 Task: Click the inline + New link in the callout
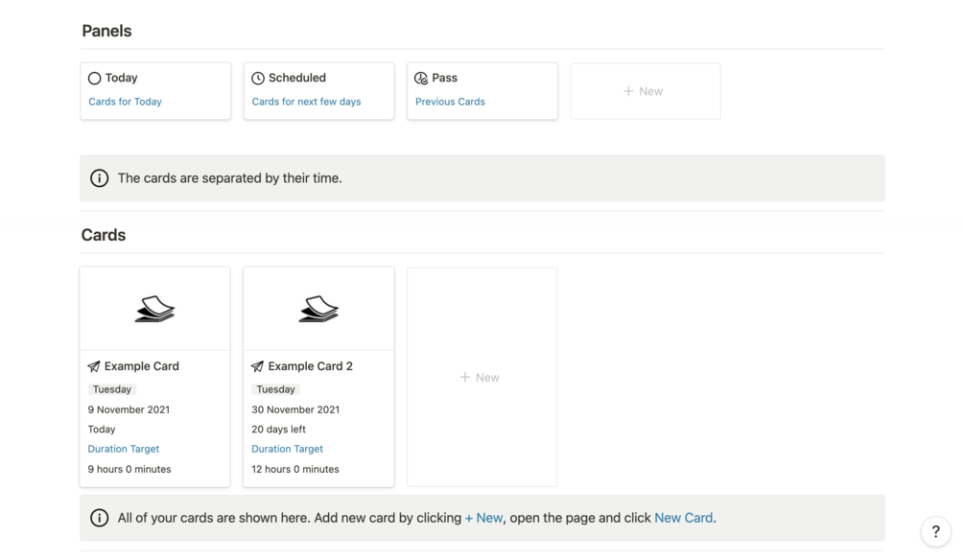483,518
